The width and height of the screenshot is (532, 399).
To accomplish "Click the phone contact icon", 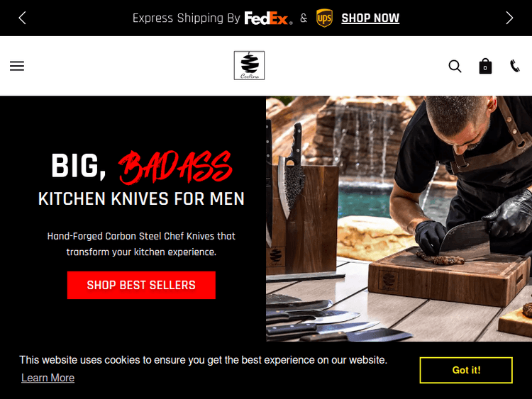I will click(515, 66).
